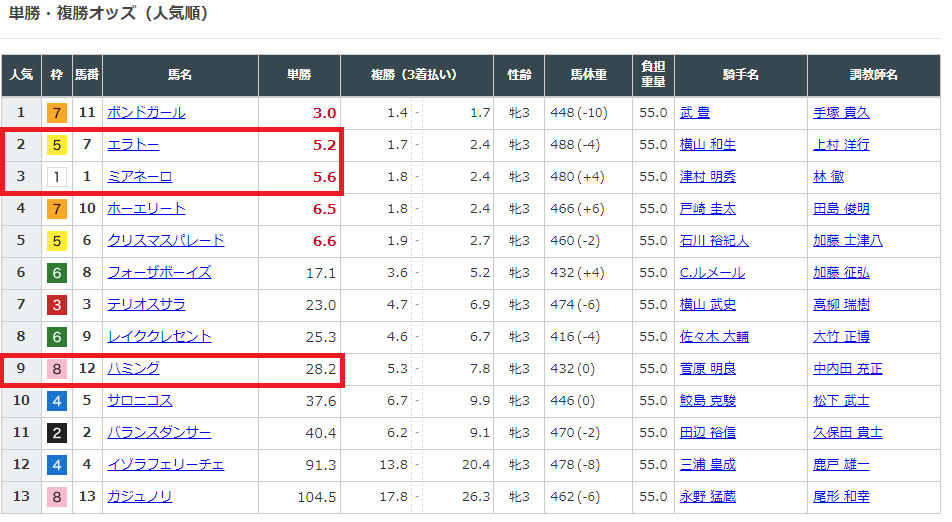This screenshot has width=952, height=522.
Task: Open horse ハミング details
Action: click(133, 369)
